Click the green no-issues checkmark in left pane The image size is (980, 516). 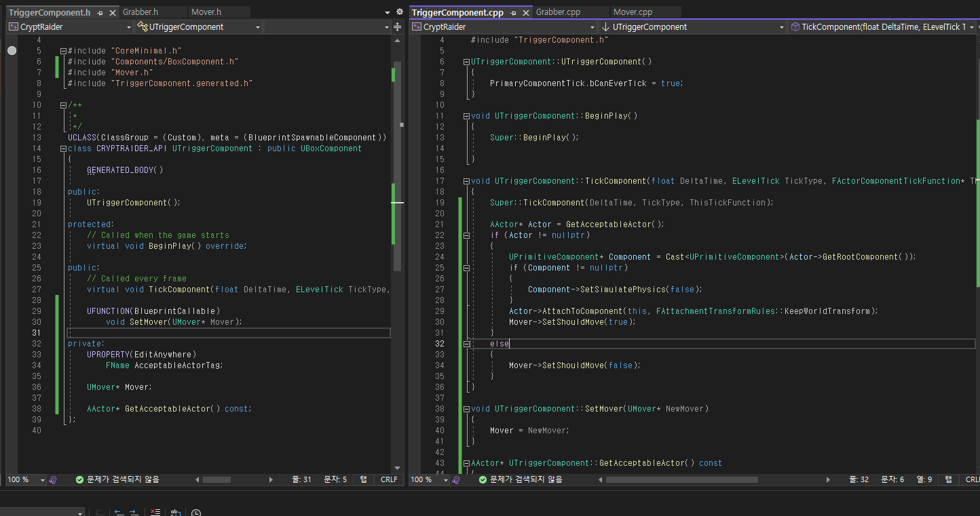coord(80,479)
